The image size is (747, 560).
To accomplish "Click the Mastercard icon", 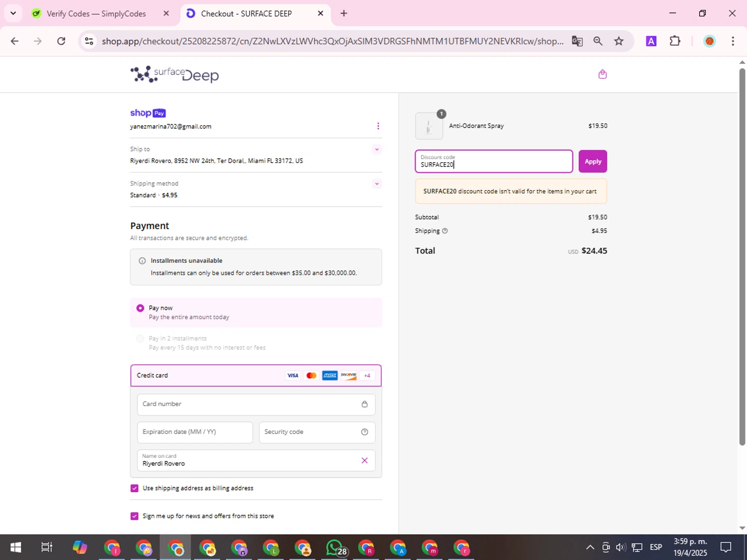I will tap(311, 375).
